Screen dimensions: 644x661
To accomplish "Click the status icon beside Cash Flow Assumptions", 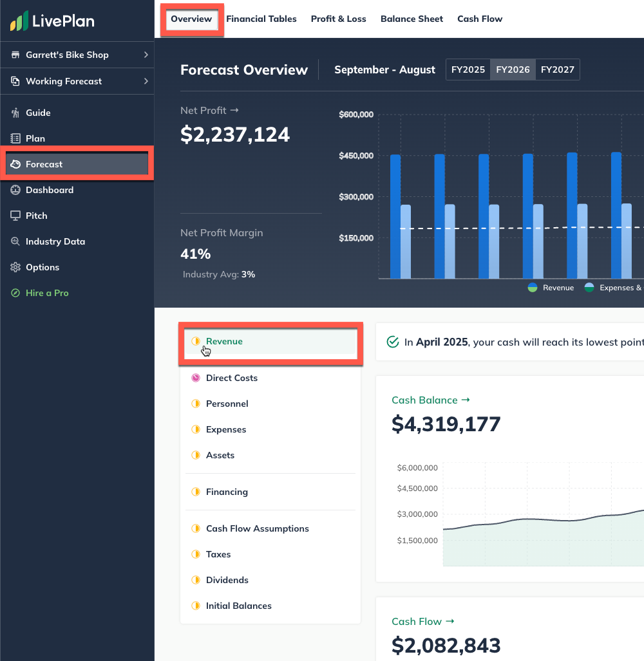I will coord(196,528).
